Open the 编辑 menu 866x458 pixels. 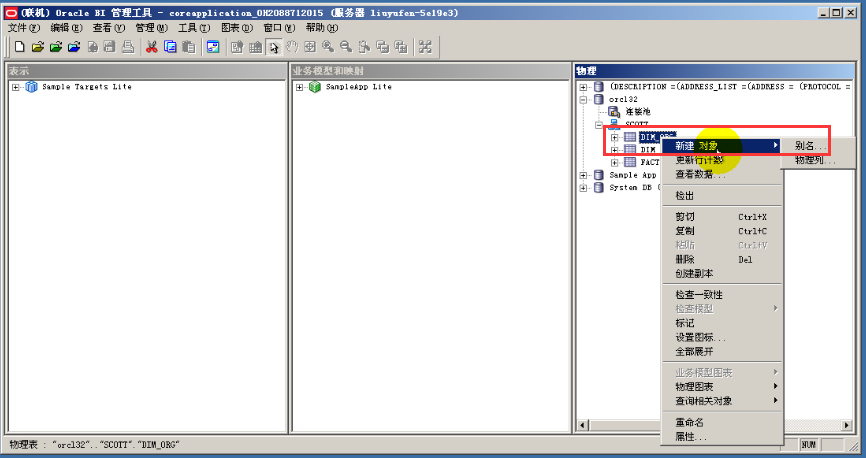click(66, 28)
